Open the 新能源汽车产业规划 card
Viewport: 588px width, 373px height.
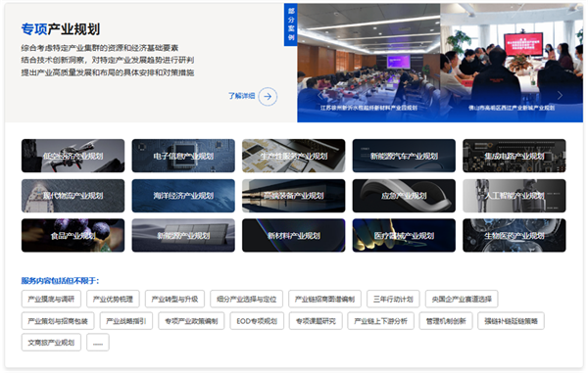click(x=404, y=156)
